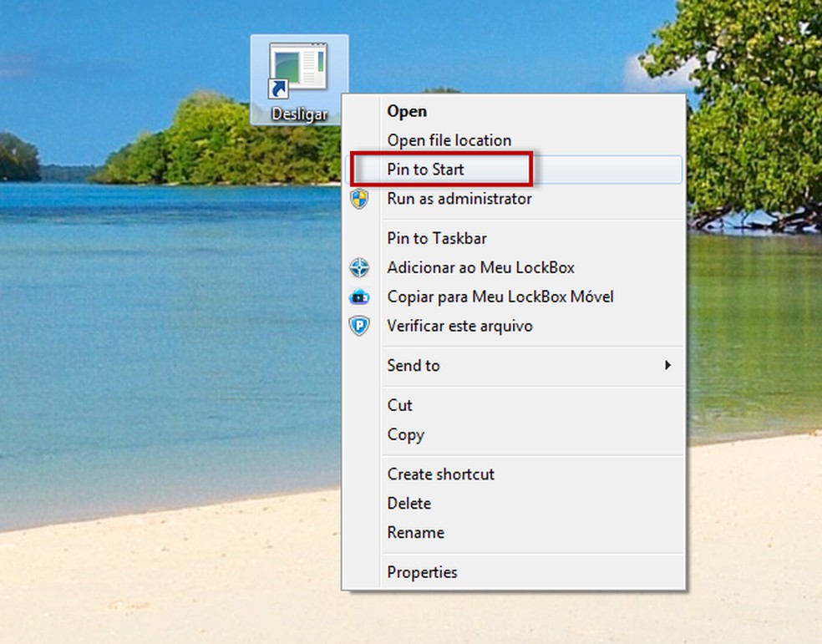The height and width of the screenshot is (644, 822).
Task: Open Properties from the context menu
Action: [x=422, y=572]
